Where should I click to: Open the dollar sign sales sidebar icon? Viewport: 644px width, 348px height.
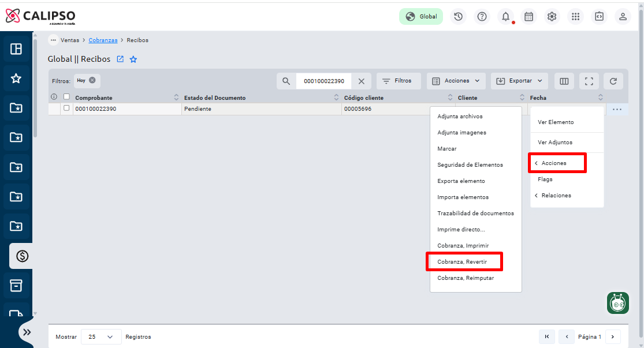[22, 256]
